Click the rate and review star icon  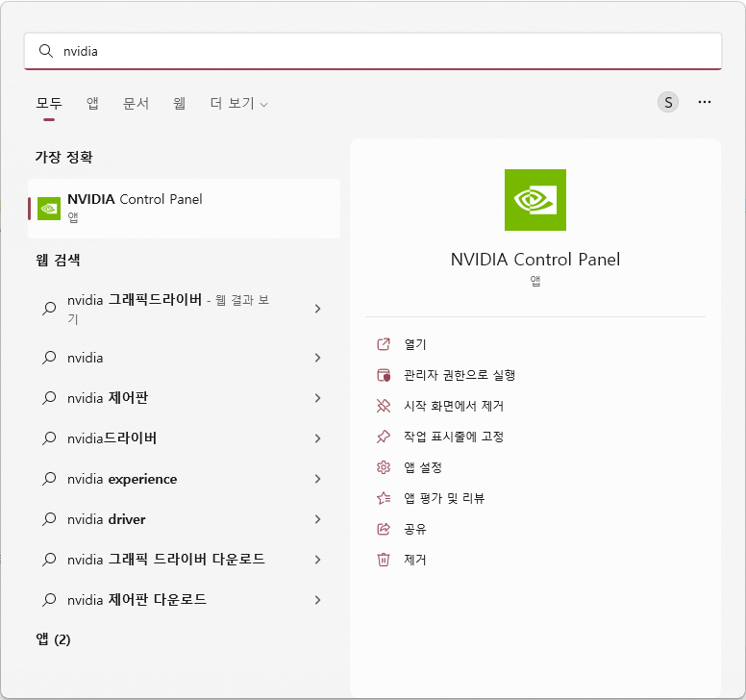[384, 498]
